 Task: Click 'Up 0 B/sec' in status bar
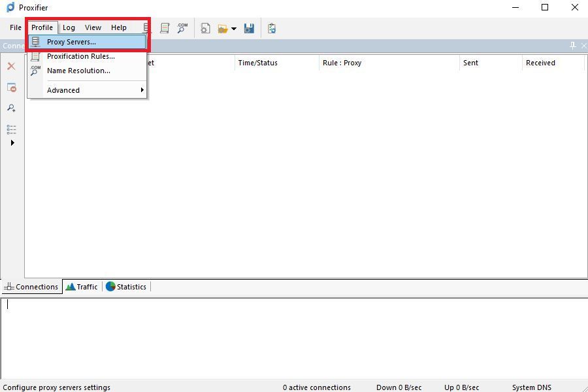tap(461, 387)
